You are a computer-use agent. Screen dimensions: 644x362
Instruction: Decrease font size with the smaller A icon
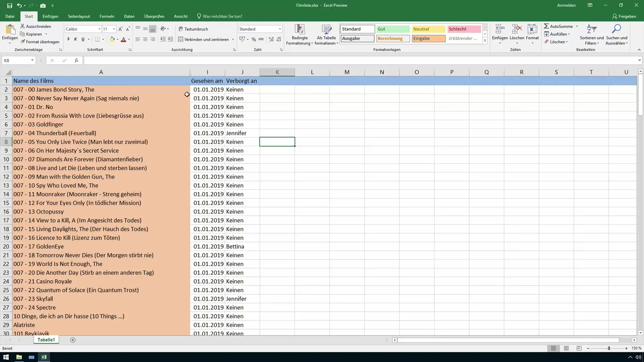(128, 29)
